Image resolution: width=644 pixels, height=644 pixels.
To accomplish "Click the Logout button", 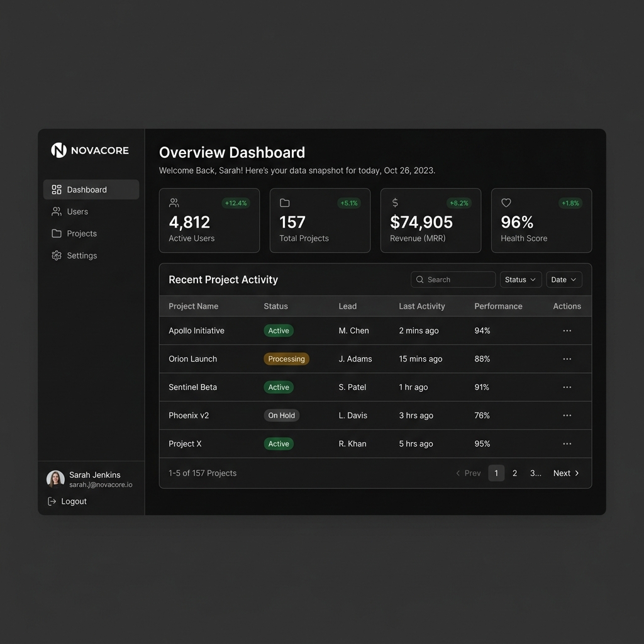I will pyautogui.click(x=67, y=501).
